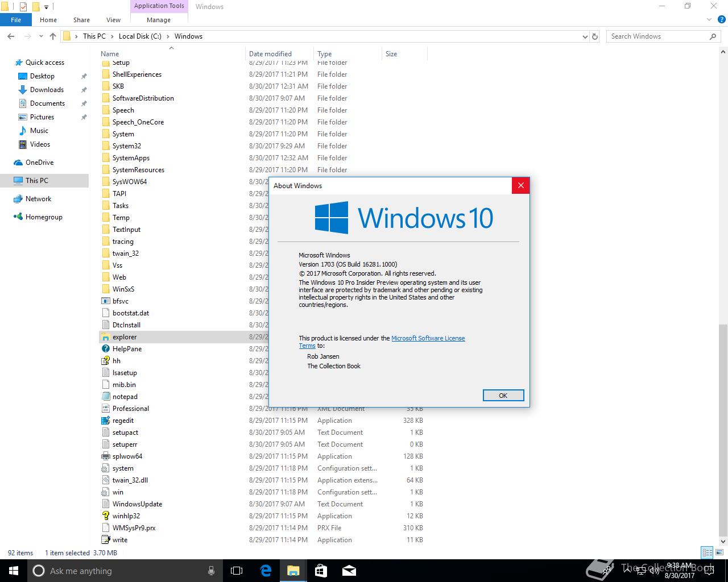Open the Microsoft Software License Terms link
This screenshot has height=582, width=728.
[x=428, y=338]
